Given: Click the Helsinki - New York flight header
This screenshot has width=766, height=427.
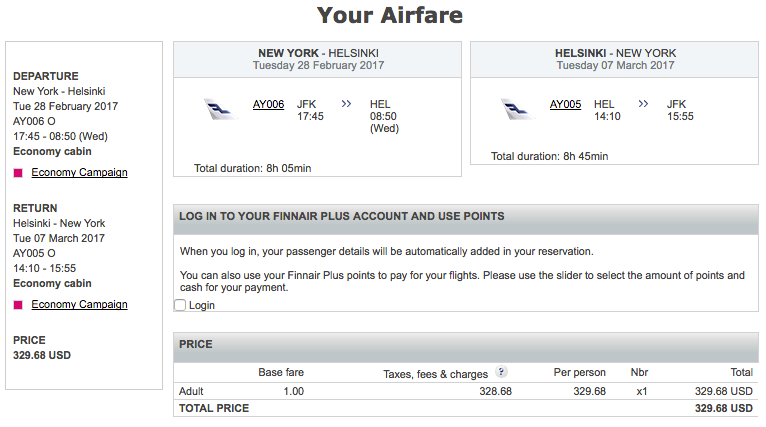Looking at the screenshot, I should pos(615,59).
